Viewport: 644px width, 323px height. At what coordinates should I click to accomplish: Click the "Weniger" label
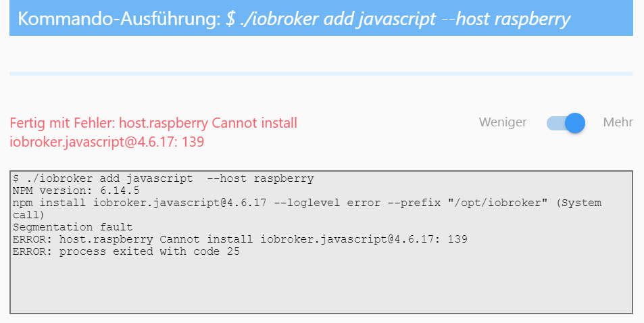click(503, 122)
